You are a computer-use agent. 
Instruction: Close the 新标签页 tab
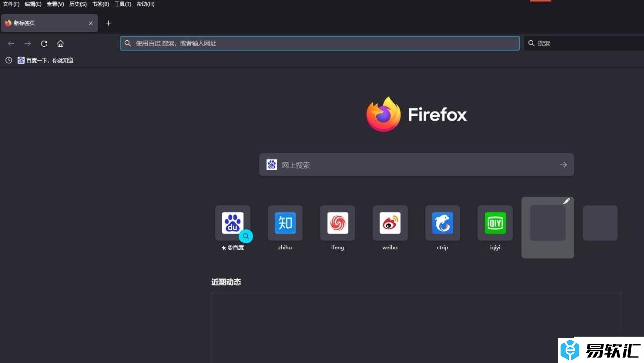pyautogui.click(x=91, y=23)
